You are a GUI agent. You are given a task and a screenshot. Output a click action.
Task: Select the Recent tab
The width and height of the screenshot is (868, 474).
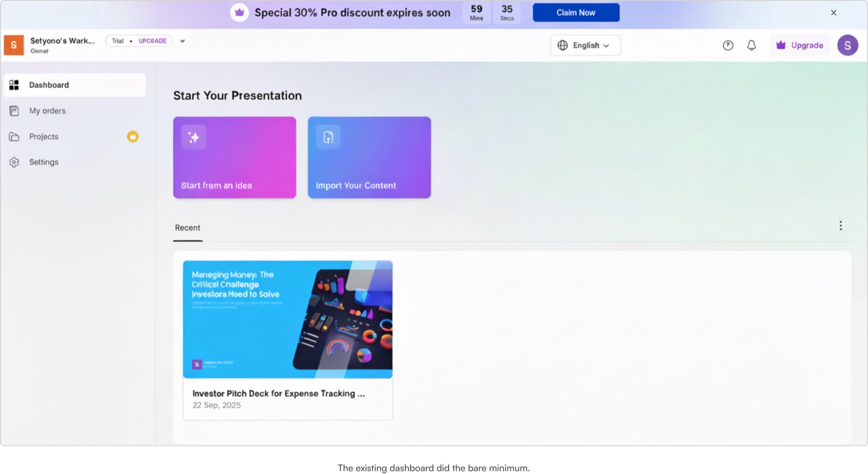[x=187, y=228]
